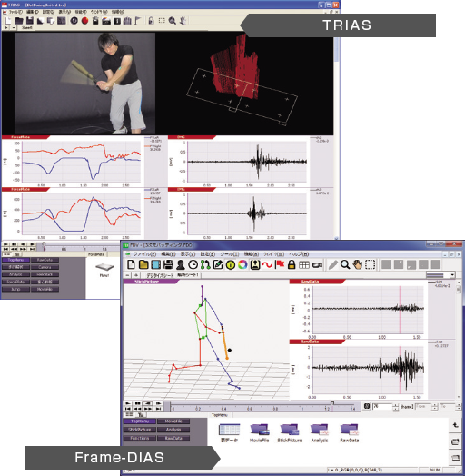Image resolution: width=465 pixels, height=476 pixels.
Task: Click the Frame-DIAS timeline slider handle
Action: coord(332,402)
